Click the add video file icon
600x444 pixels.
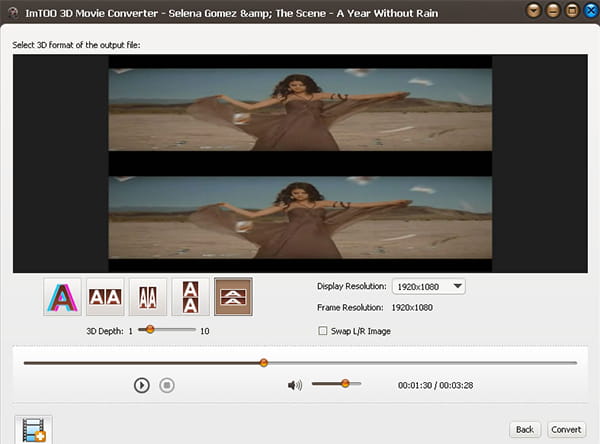34,430
